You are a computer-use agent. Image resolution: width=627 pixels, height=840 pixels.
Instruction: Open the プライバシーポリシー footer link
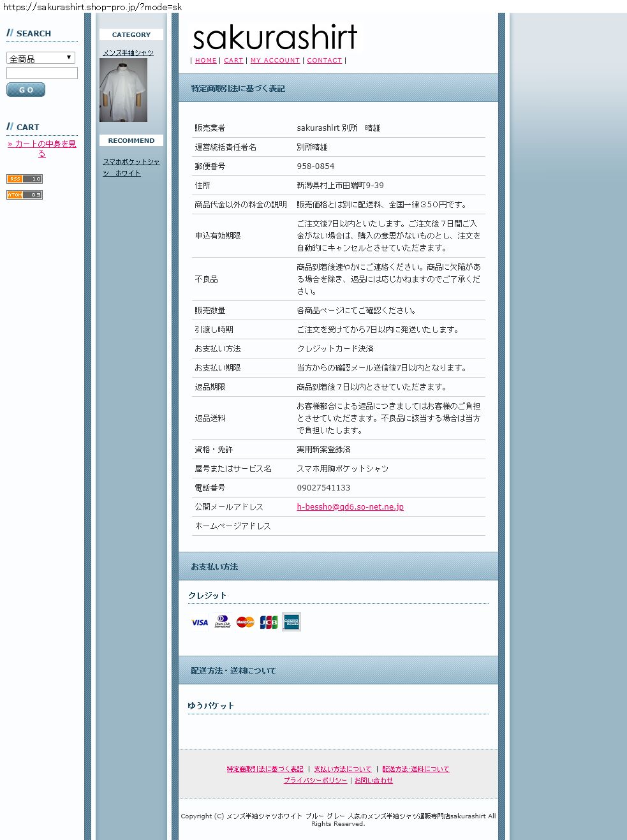[x=316, y=781]
